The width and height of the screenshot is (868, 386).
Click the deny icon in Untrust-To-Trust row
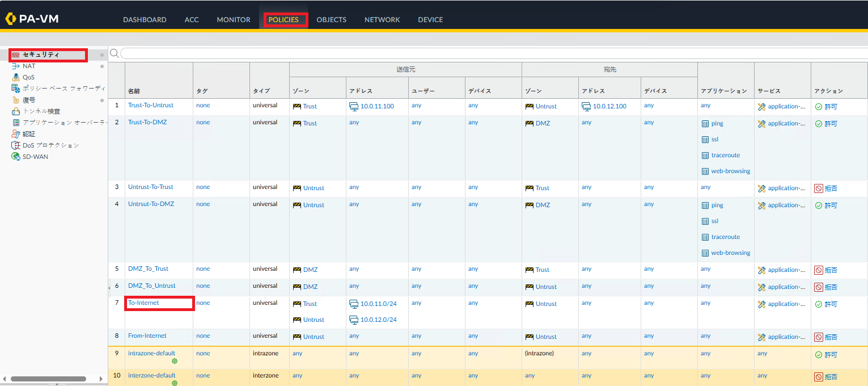click(818, 188)
